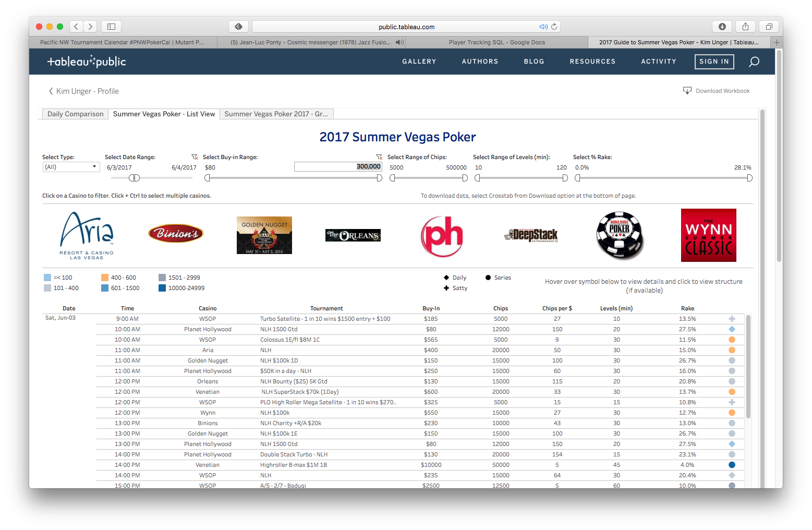Go back to Kim Unger Profile link

[x=83, y=91]
